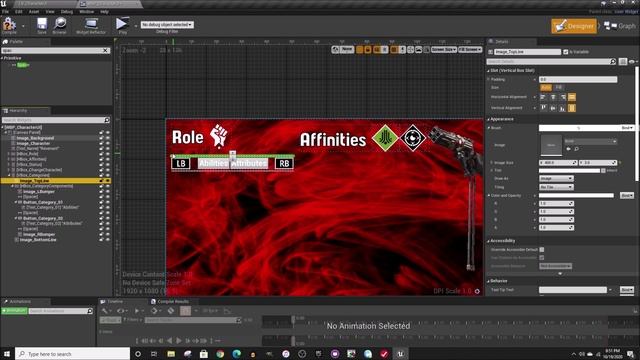Switch to Designer mode
This screenshot has height=360, width=640.
tap(574, 26)
